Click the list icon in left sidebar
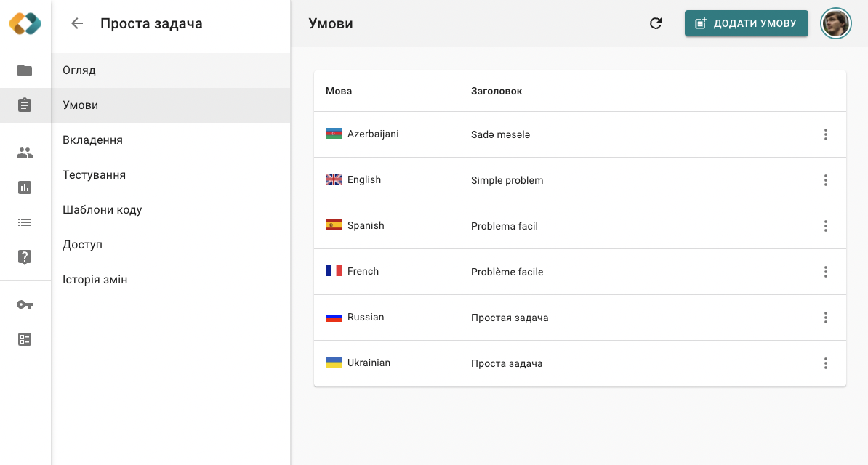Image resolution: width=868 pixels, height=465 pixels. coord(25,222)
